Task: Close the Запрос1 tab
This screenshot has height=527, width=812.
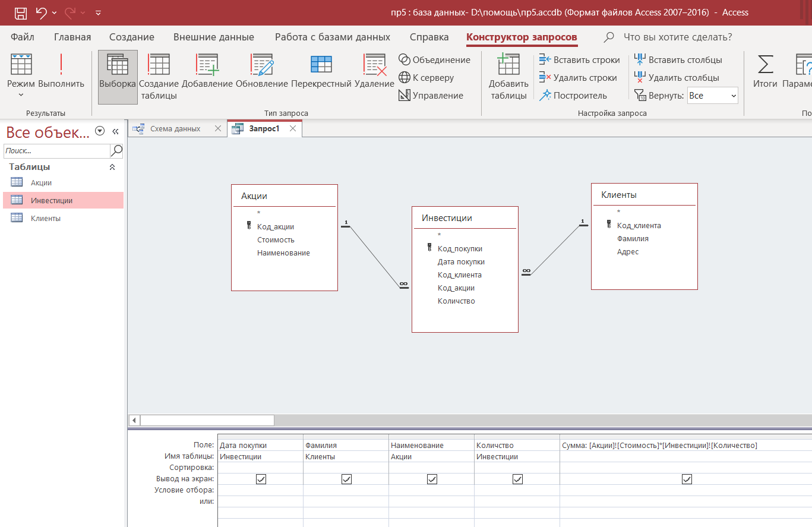Action: pos(292,128)
